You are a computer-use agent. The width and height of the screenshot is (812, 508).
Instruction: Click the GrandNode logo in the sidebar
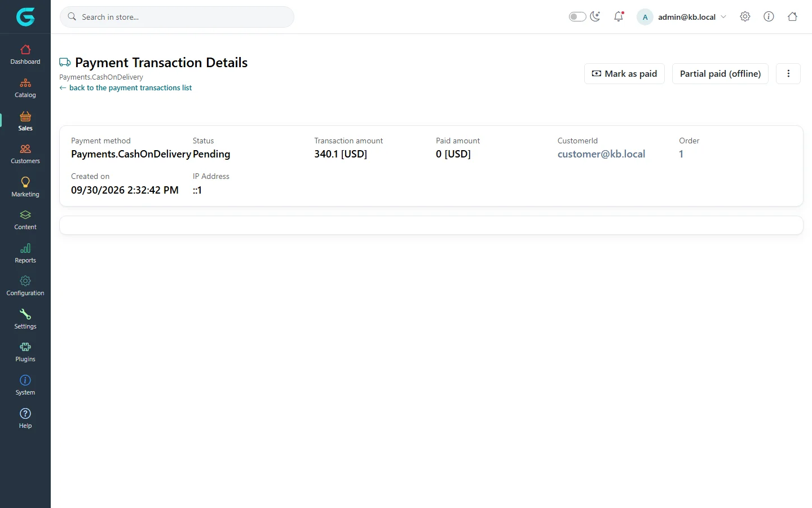click(x=25, y=17)
